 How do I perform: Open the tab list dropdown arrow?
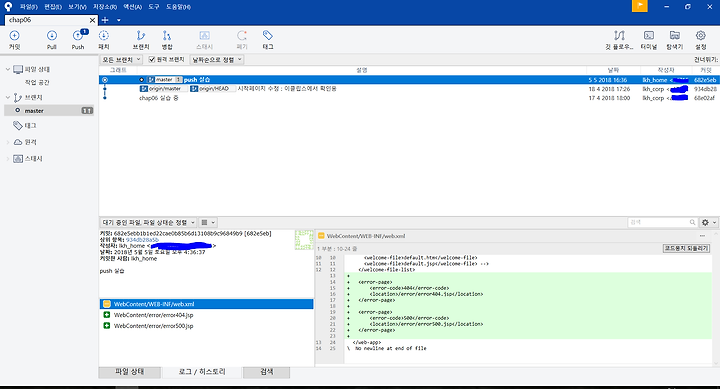click(118, 20)
